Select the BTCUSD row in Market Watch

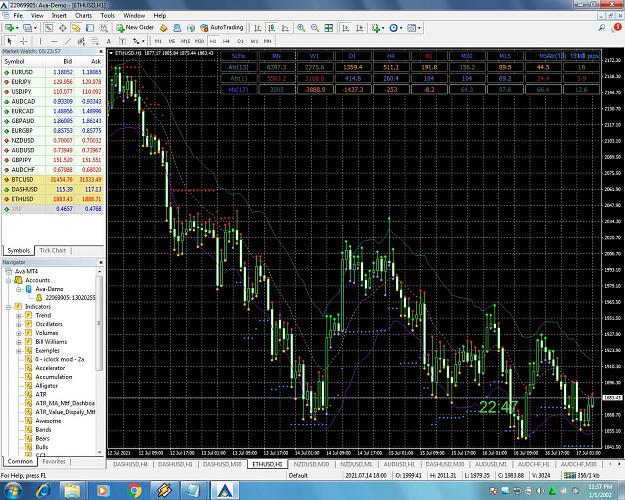(53, 180)
